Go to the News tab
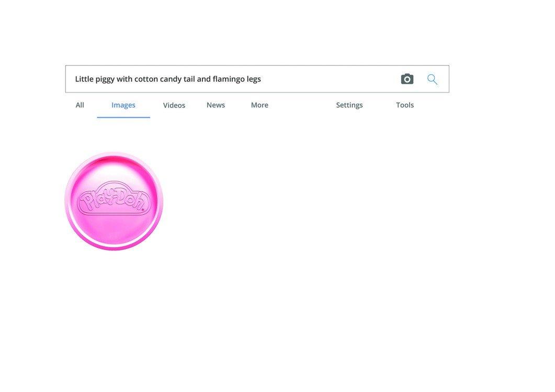 [216, 105]
